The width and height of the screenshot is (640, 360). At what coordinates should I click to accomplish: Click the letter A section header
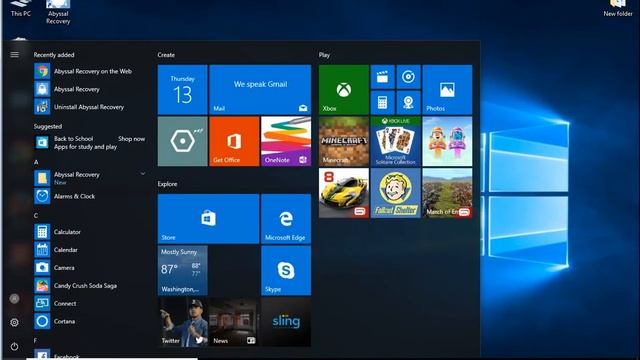click(x=36, y=162)
